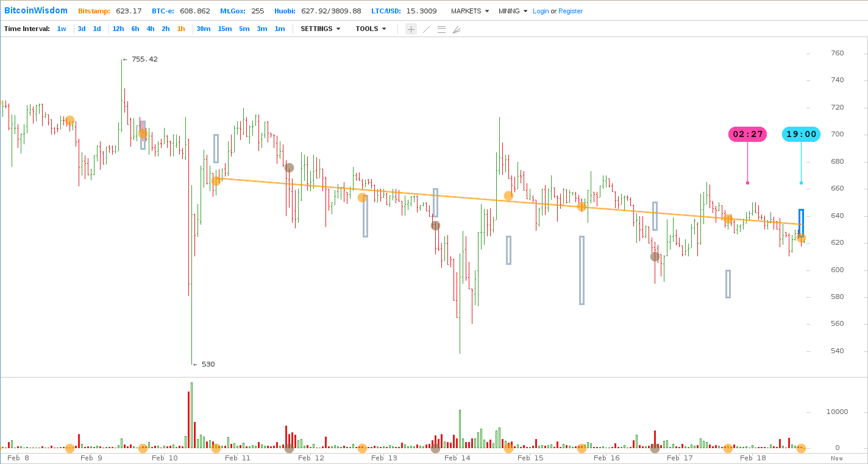Screen dimensions: 868x464
Task: Open the MARKETS dropdown menu
Action: (469, 11)
